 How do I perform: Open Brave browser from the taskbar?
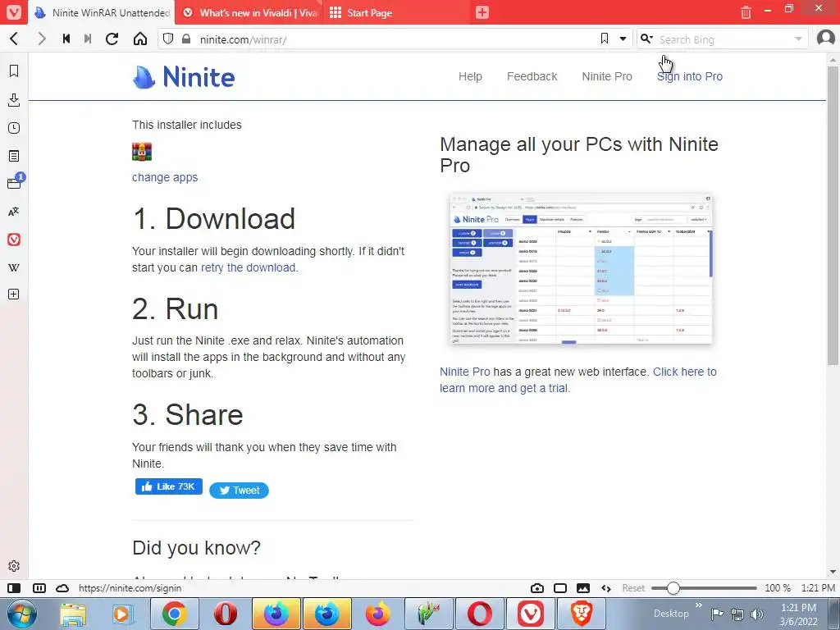tap(581, 614)
